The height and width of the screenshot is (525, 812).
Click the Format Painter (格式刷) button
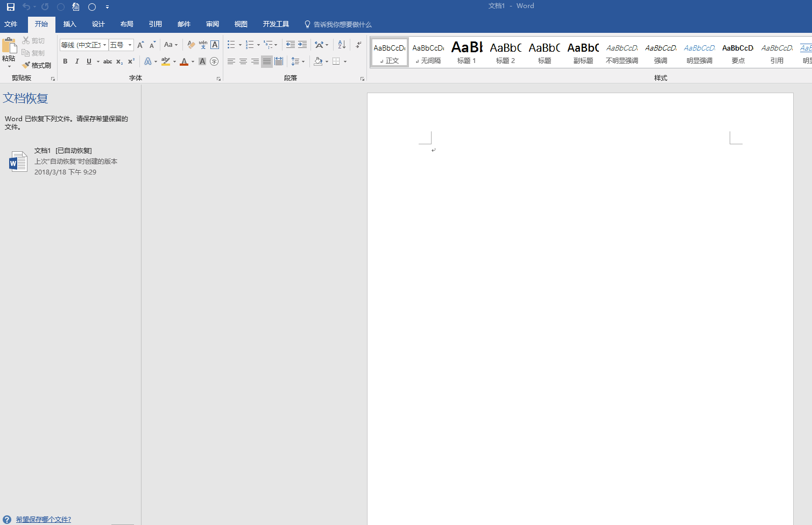pos(37,65)
